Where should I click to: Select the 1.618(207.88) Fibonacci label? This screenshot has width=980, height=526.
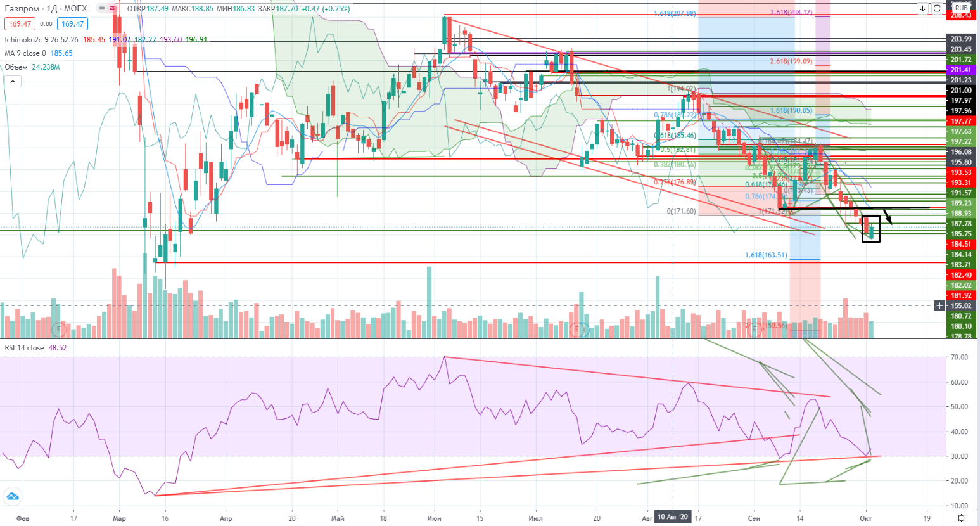click(x=675, y=13)
